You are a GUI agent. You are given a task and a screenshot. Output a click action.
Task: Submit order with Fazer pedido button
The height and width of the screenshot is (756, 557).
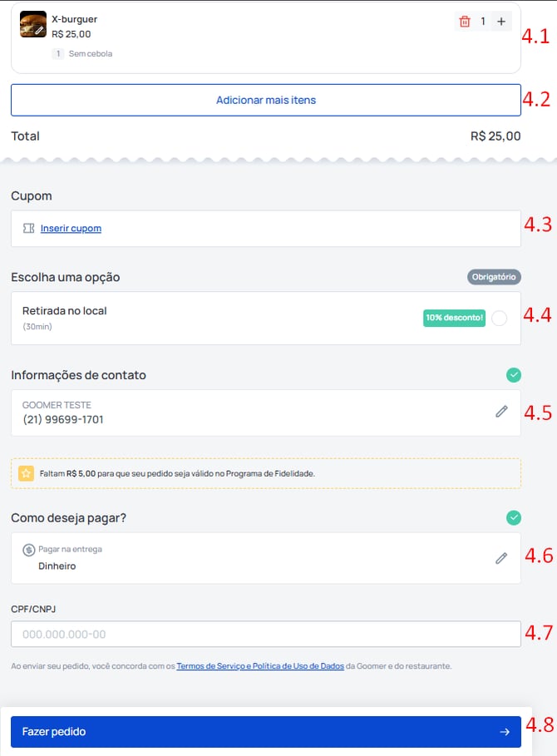[266, 732]
